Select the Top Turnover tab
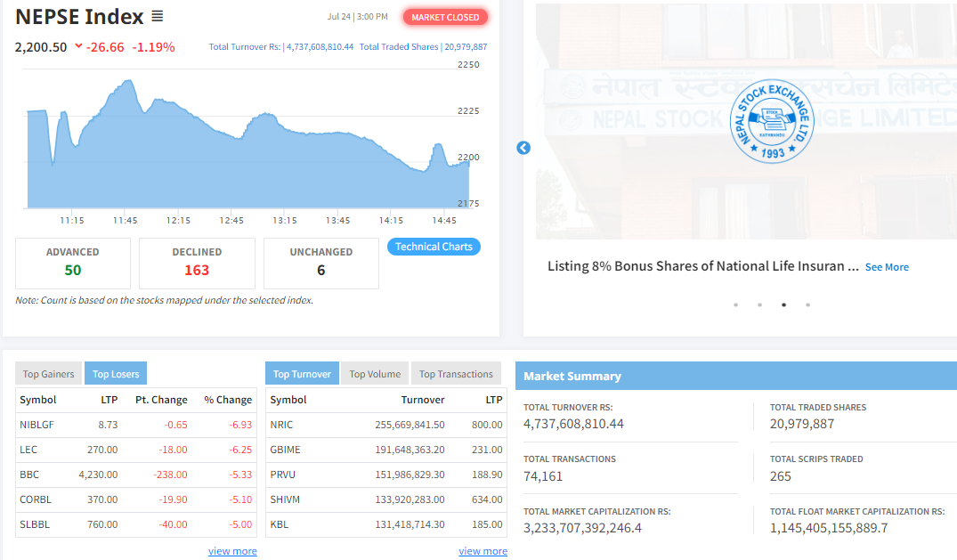957x560 pixels. point(302,374)
